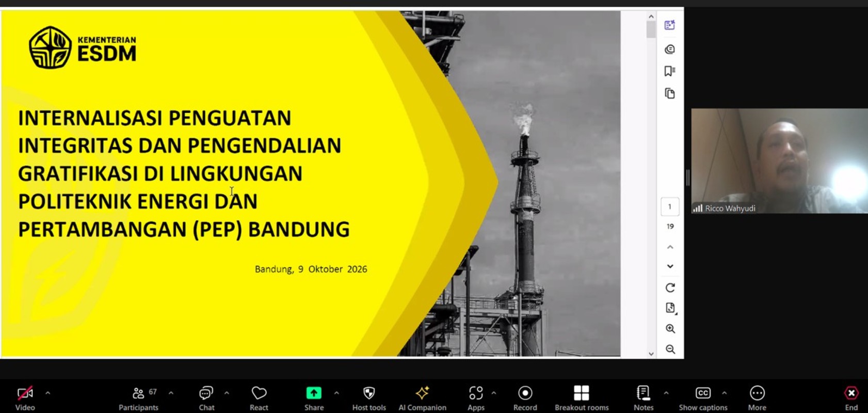Viewport: 868px width, 413px height.
Task: Open the Participants panel
Action: pyautogui.click(x=138, y=399)
